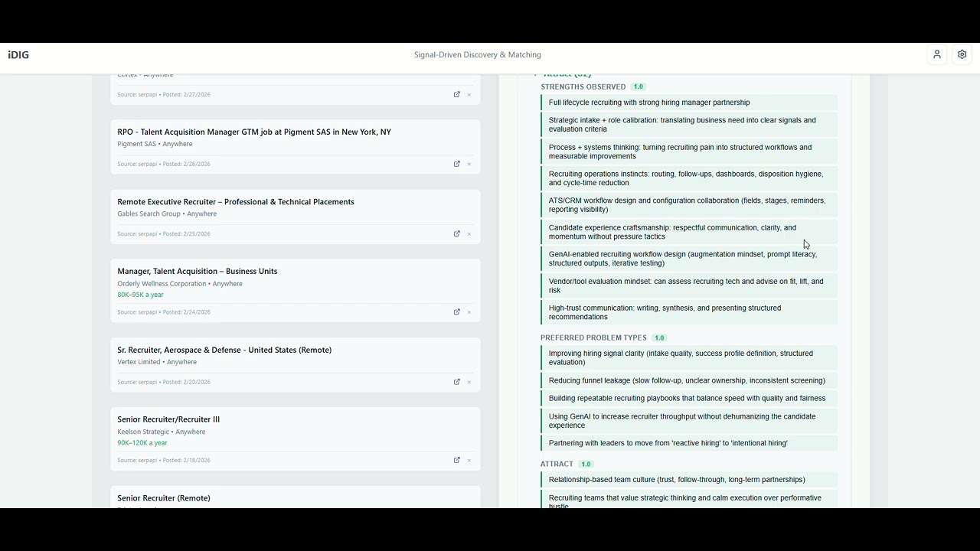Open external link for Gables Search Group job
Viewport: 980px width, 551px height.
pos(457,233)
